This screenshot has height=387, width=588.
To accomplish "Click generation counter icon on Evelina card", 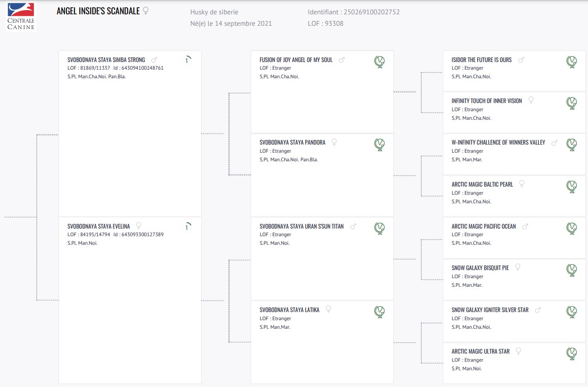I will [x=187, y=227].
